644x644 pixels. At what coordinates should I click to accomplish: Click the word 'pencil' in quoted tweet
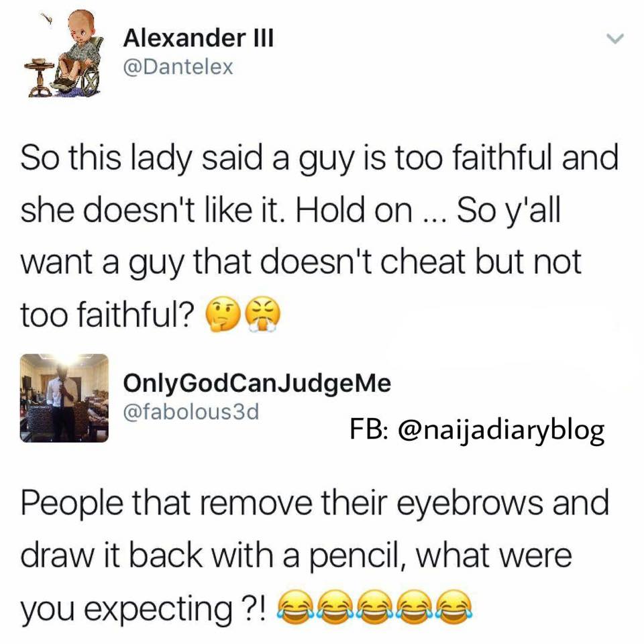click(x=356, y=556)
